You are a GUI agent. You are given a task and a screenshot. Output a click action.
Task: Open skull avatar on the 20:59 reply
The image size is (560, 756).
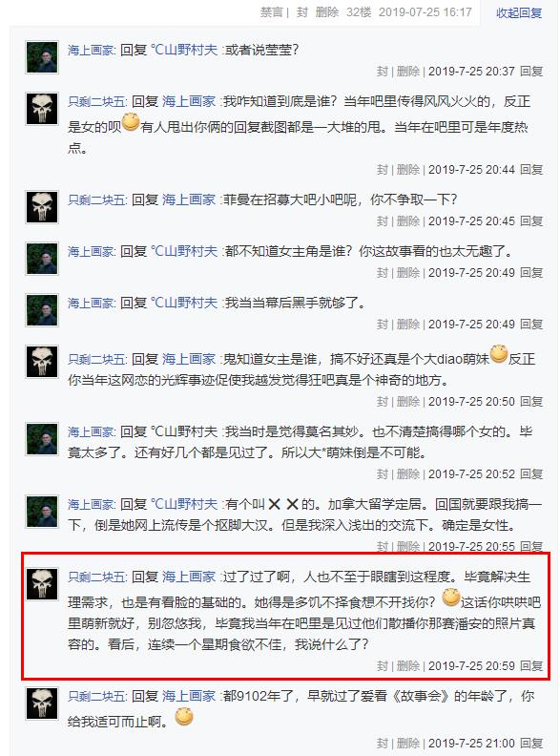click(x=42, y=584)
